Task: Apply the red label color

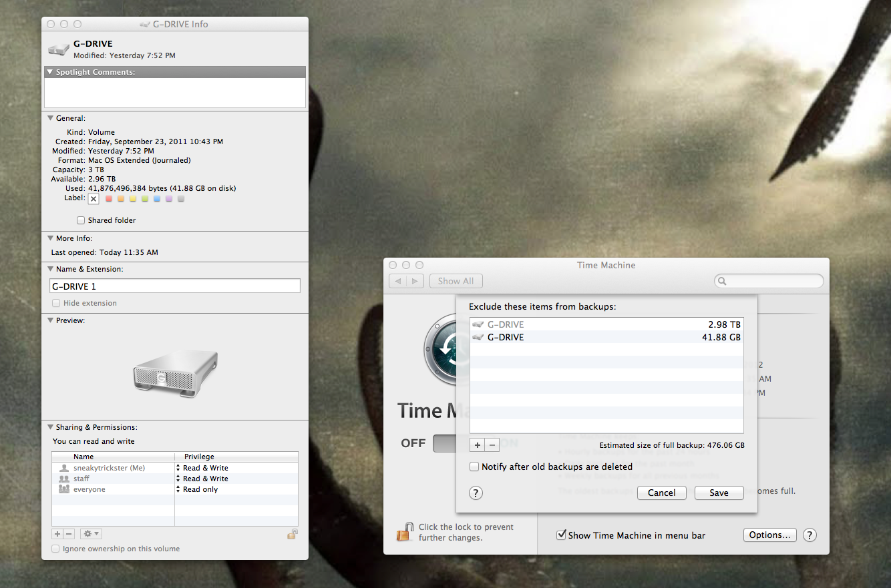Action: click(109, 199)
